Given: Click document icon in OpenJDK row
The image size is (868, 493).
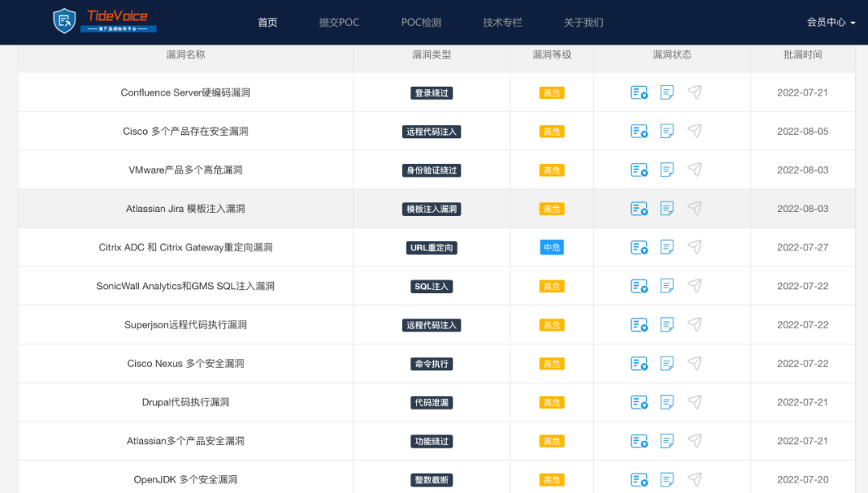Looking at the screenshot, I should pyautogui.click(x=667, y=479).
